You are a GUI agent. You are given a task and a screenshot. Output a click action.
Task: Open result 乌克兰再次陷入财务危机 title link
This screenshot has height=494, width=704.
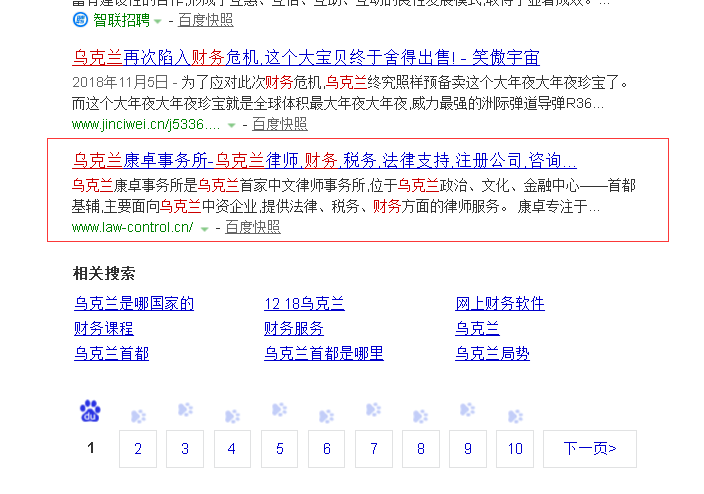click(x=306, y=58)
